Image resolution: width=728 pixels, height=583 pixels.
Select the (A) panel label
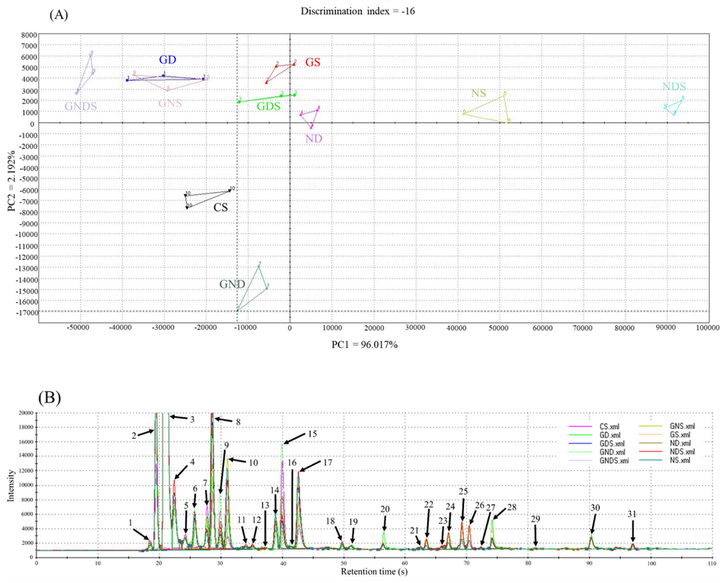pyautogui.click(x=58, y=15)
